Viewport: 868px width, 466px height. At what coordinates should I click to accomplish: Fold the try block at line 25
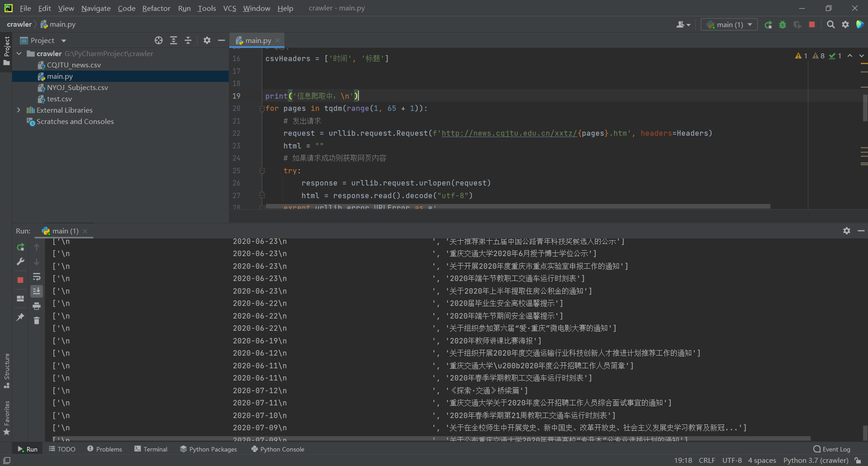262,171
